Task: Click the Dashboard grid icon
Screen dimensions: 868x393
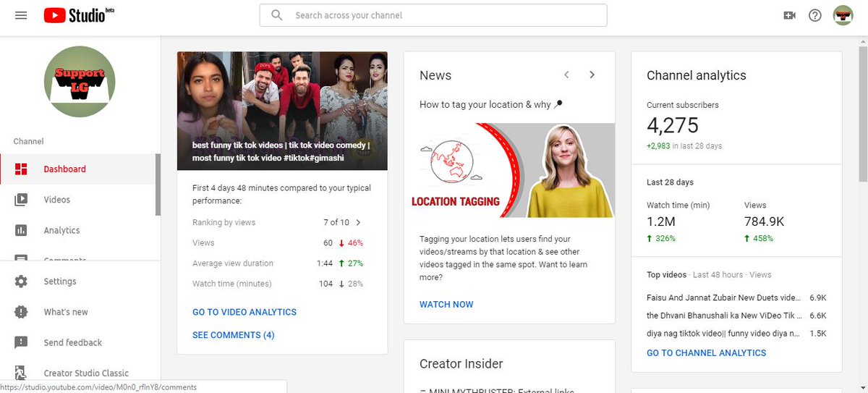Action: [x=21, y=169]
